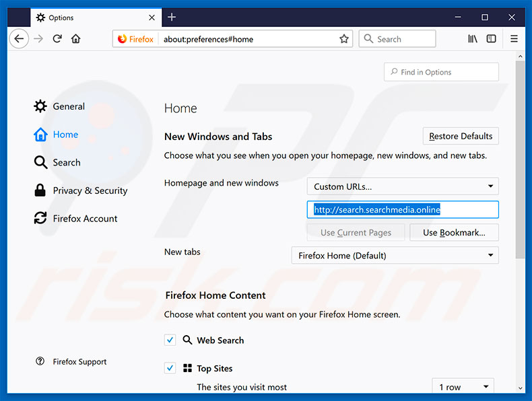This screenshot has height=401, width=532.
Task: Select Home preferences category label
Action: coord(65,135)
